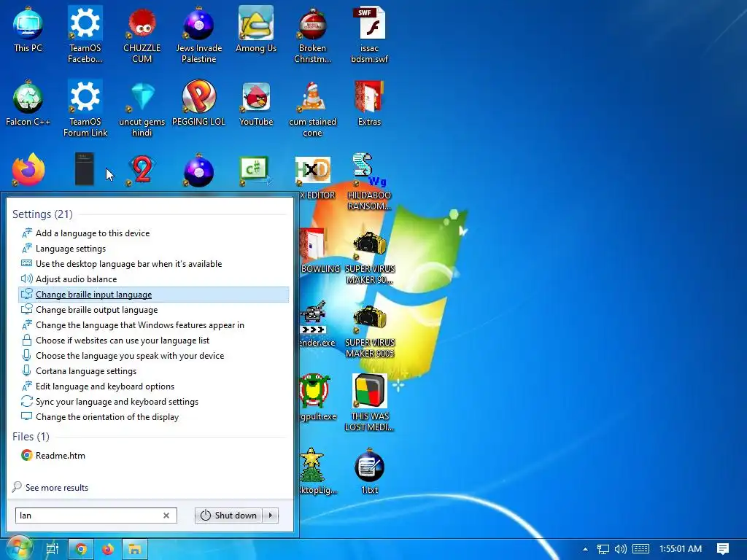Open SUPER VIRUS MAKER 90 icon
The image size is (747, 560).
370,256
